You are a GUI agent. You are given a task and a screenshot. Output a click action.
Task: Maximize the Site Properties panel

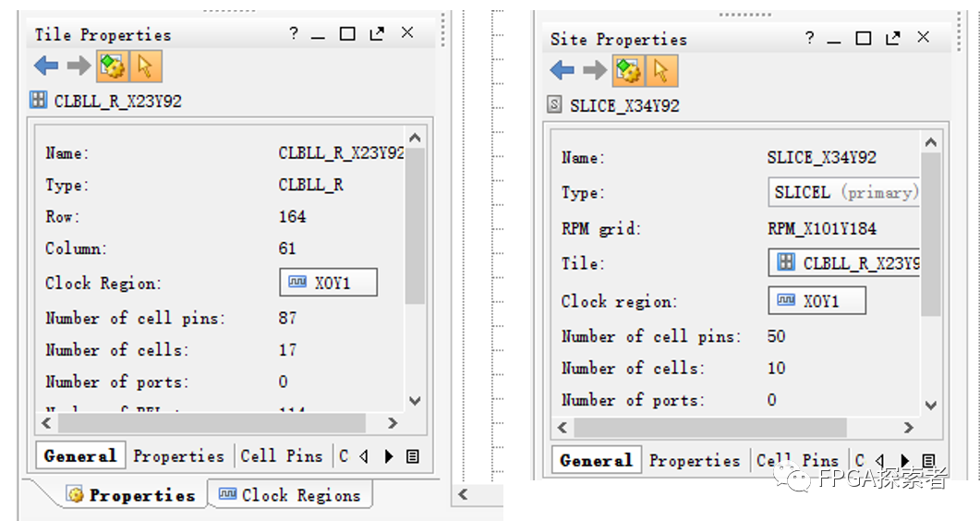pyautogui.click(x=864, y=38)
